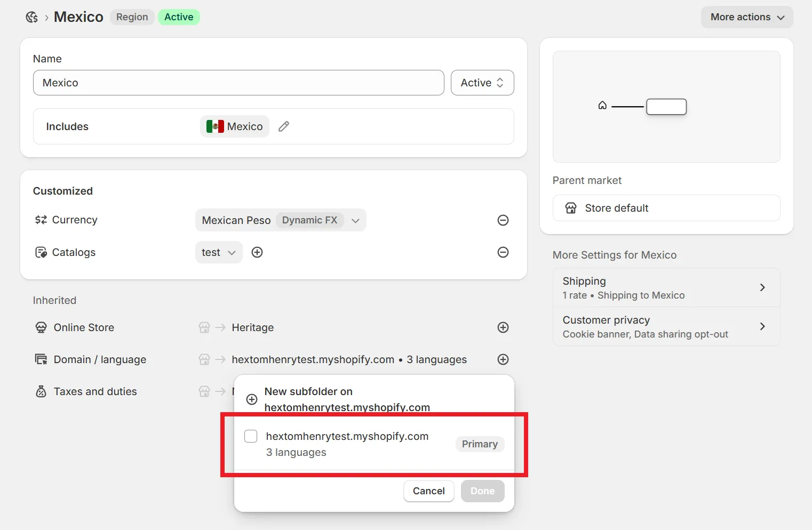Click the Done button
Screen dimensions: 812x530
[483, 491]
